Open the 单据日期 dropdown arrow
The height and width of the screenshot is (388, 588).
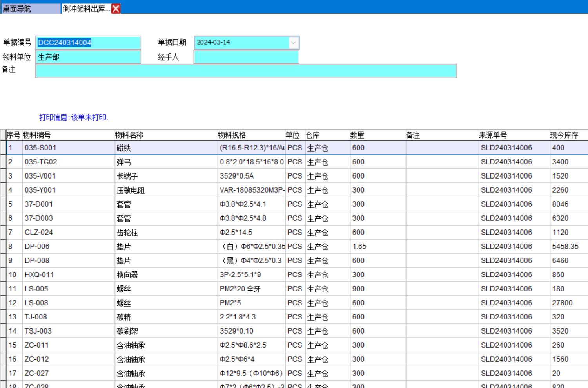[x=293, y=43]
